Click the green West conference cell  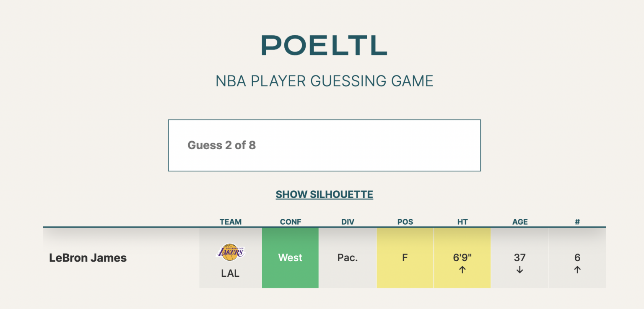[290, 257]
